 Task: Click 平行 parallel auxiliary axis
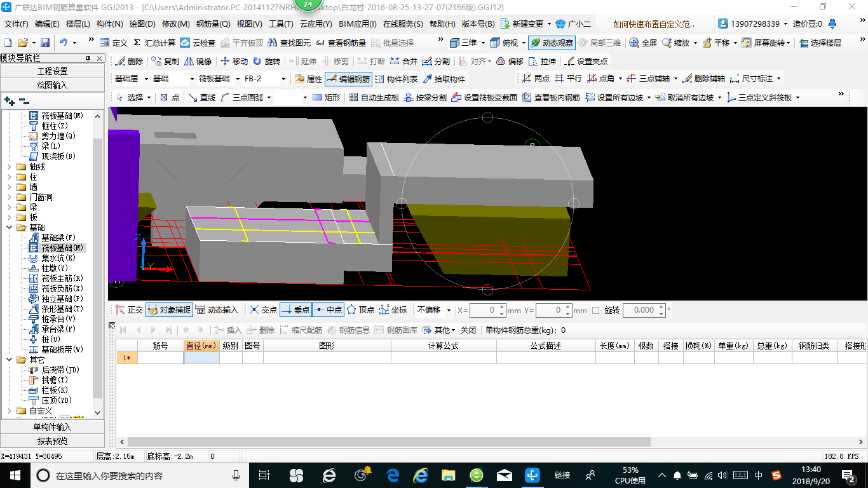(568, 79)
